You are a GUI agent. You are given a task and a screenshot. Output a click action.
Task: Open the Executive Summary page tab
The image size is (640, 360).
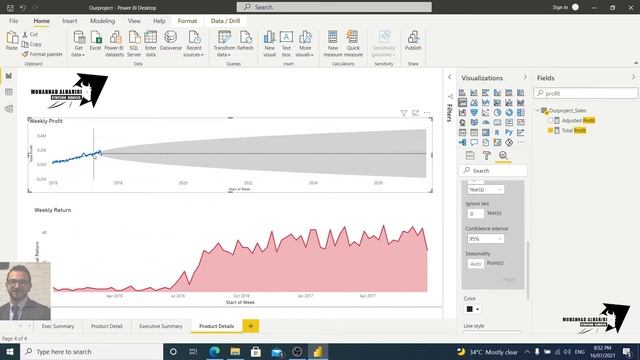click(161, 326)
